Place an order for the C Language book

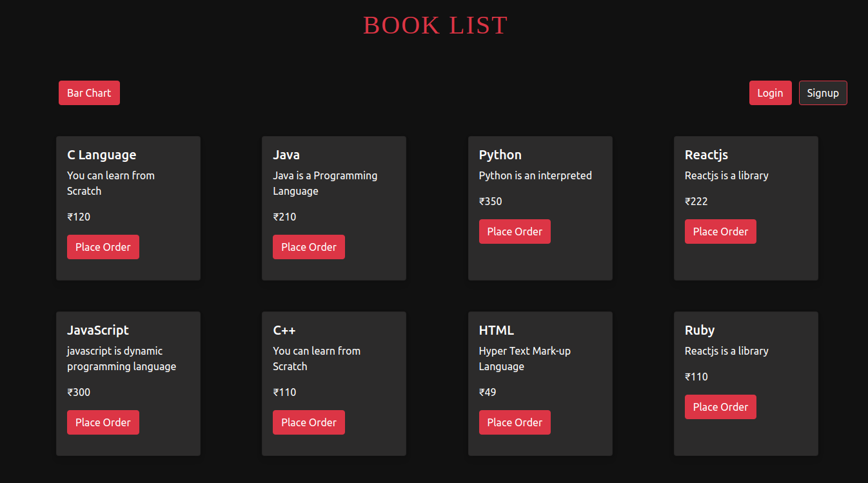103,246
